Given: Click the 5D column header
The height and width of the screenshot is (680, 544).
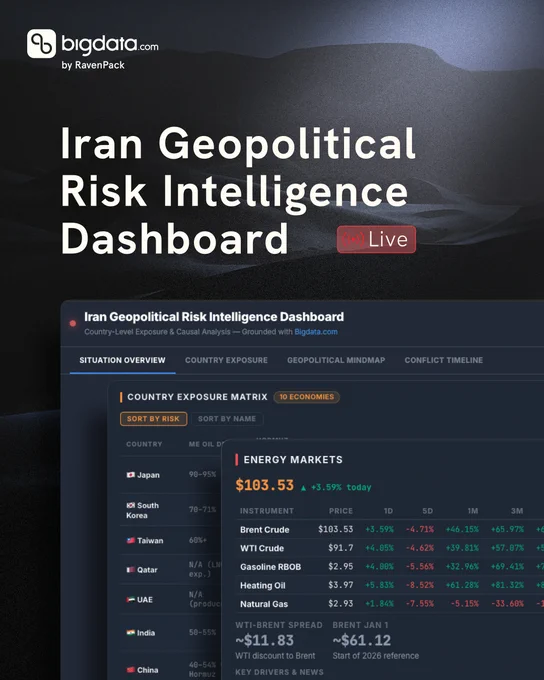Looking at the screenshot, I should point(428,511).
